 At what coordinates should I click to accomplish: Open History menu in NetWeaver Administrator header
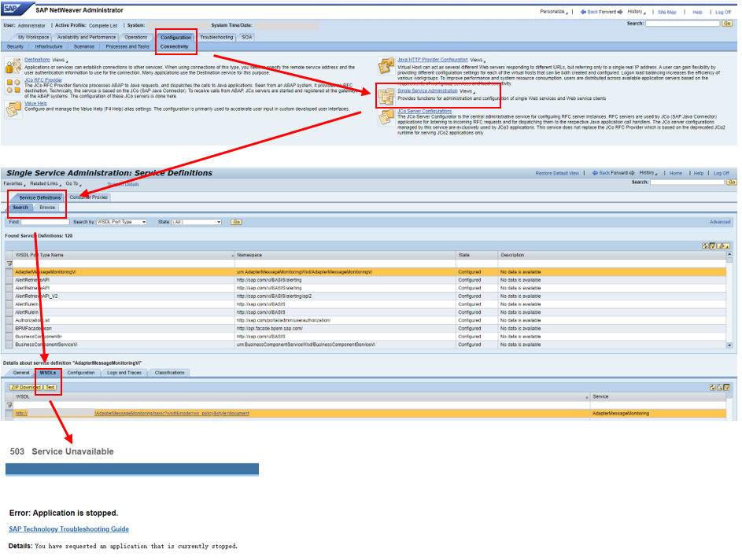[x=637, y=12]
